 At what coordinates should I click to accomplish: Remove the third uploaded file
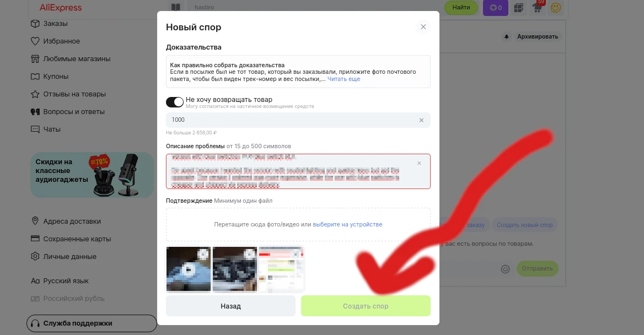[x=296, y=255]
